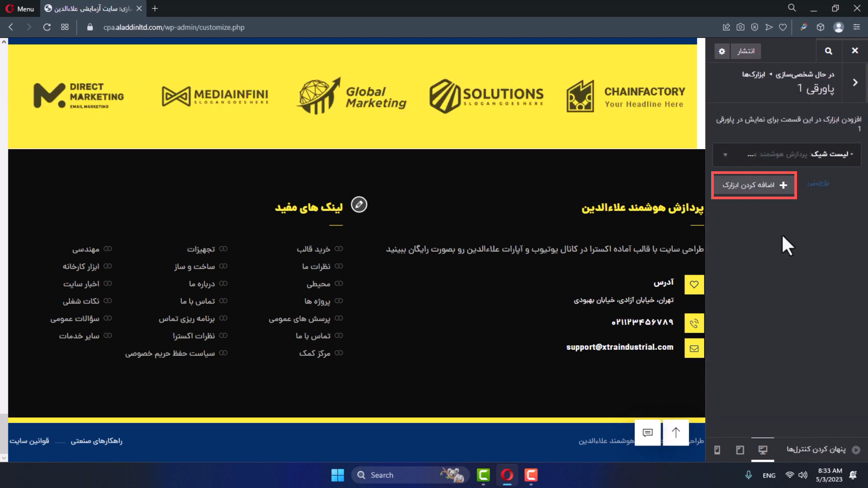The image size is (868, 488).
Task: Open the Windows Start menu
Action: (338, 475)
